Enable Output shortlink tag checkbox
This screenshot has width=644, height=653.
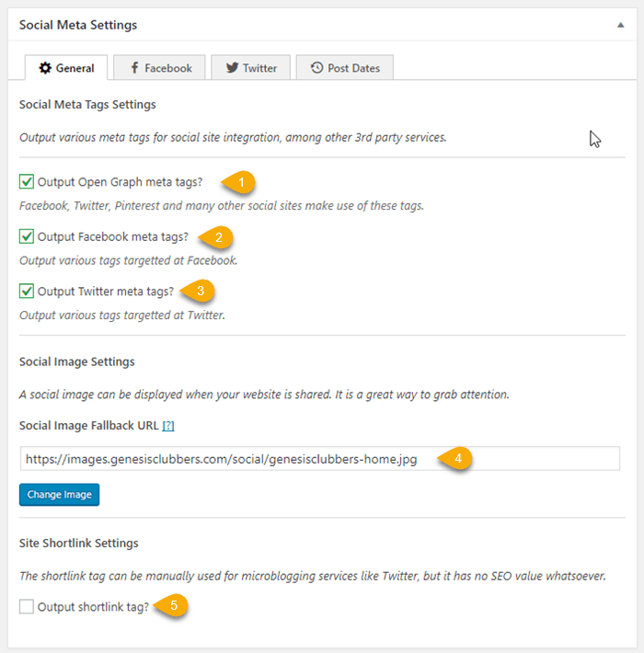(27, 607)
